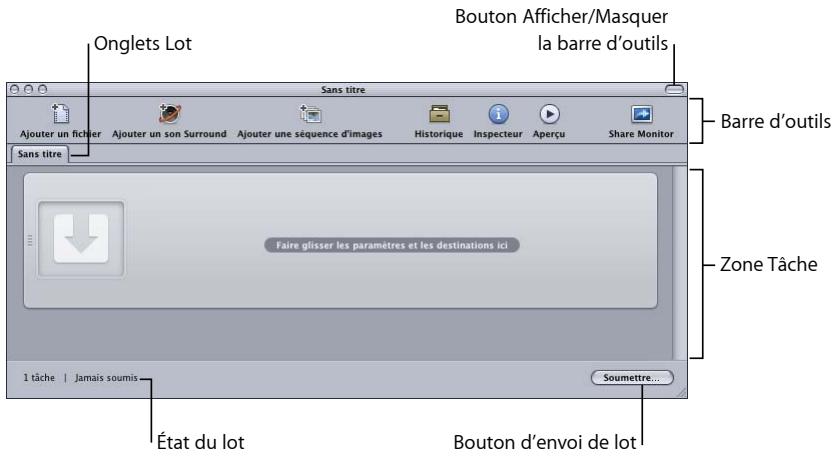The width and height of the screenshot is (835, 459).
Task: Open the Historique drawer icon
Action: [x=438, y=115]
